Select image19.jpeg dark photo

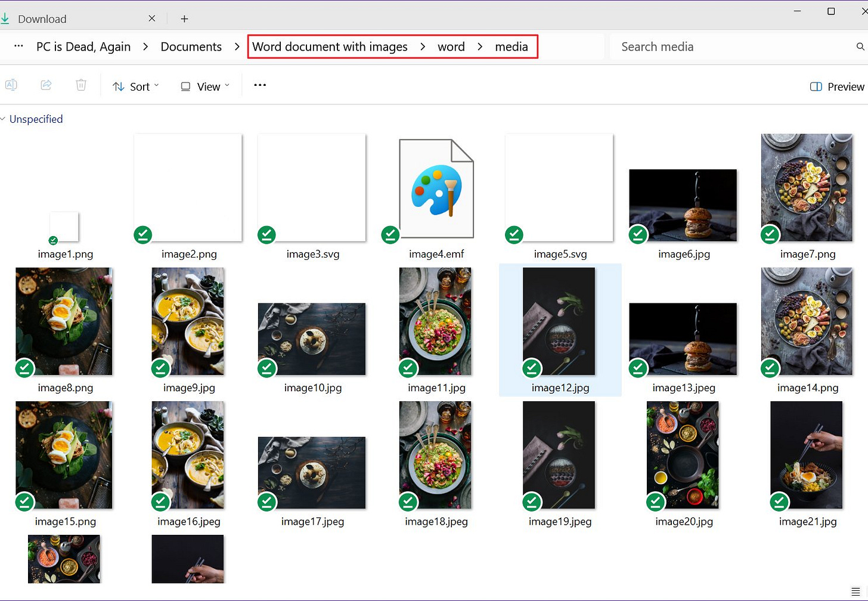tap(559, 455)
